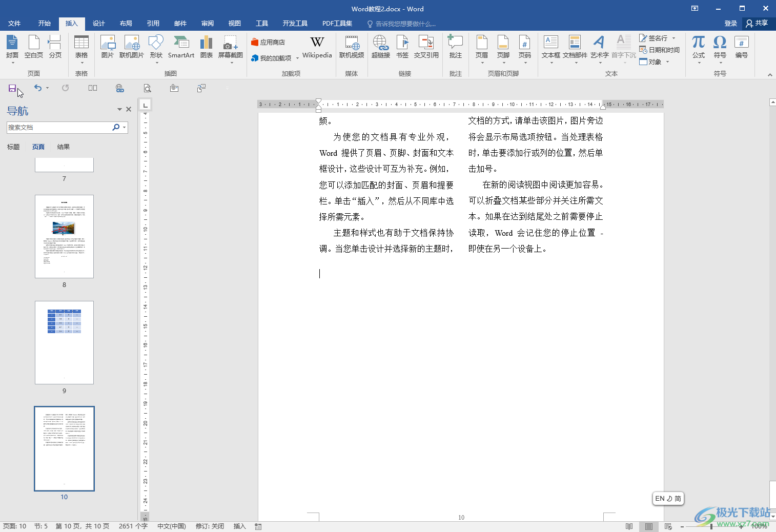The height and width of the screenshot is (532, 776).
Task: Switch to the Home (开始) tab
Action: pos(45,24)
